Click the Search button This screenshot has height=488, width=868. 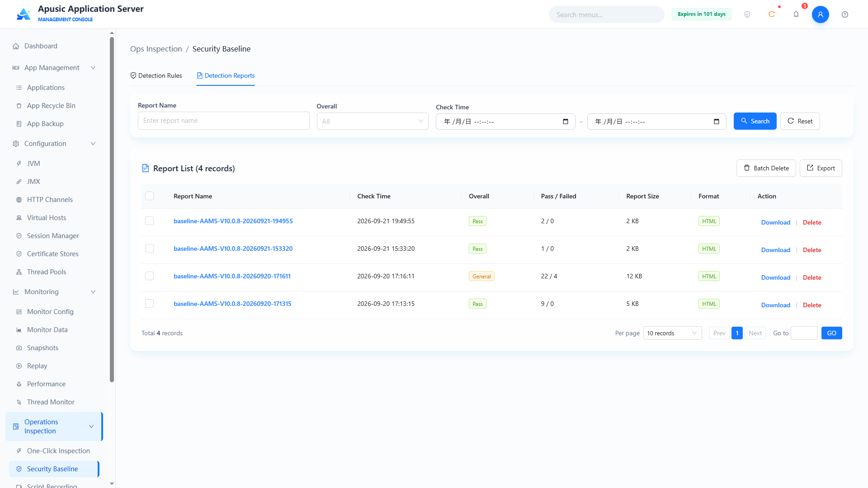pos(755,121)
